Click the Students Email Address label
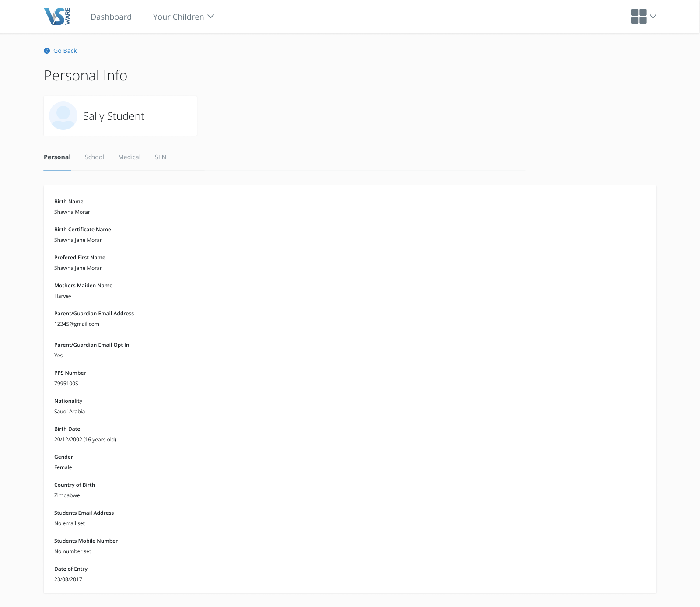This screenshot has width=700, height=607. 84,513
